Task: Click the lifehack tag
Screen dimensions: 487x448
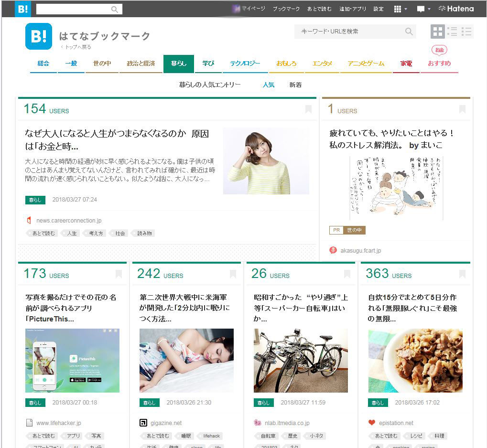Action: pos(211,436)
